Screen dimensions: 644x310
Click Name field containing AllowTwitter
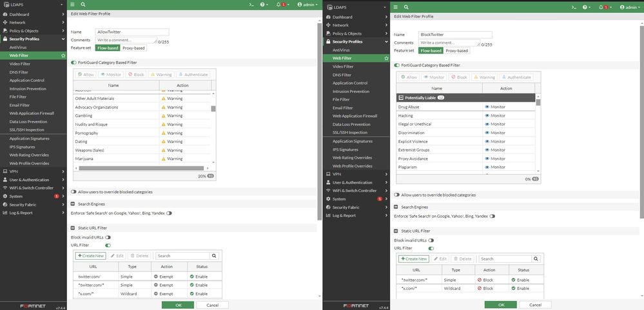click(132, 32)
